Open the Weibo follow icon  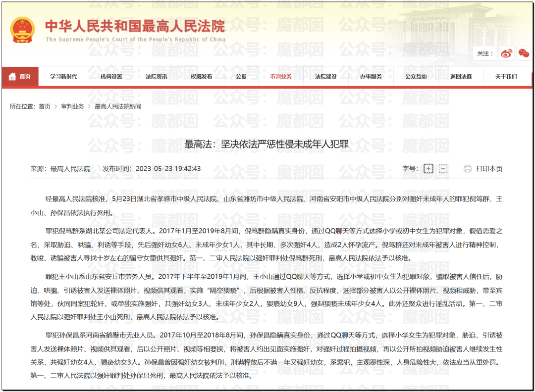tap(506, 53)
